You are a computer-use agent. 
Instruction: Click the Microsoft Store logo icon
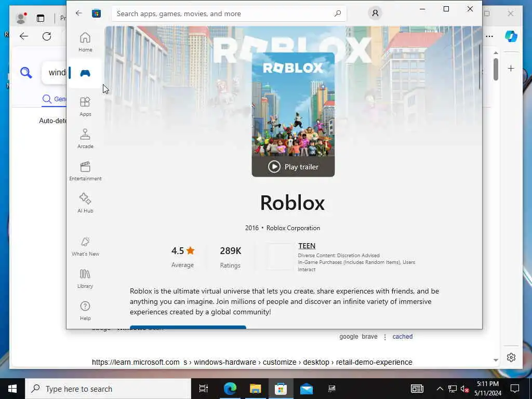click(x=96, y=13)
